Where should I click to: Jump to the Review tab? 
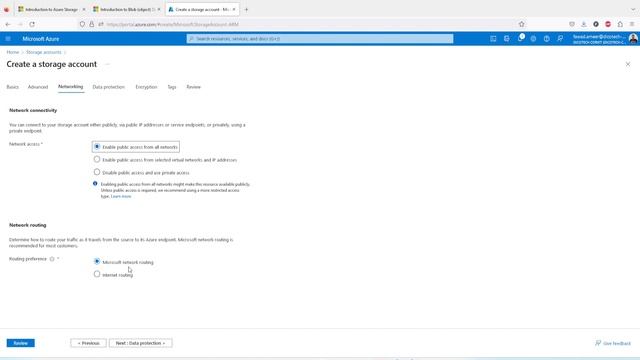(193, 87)
